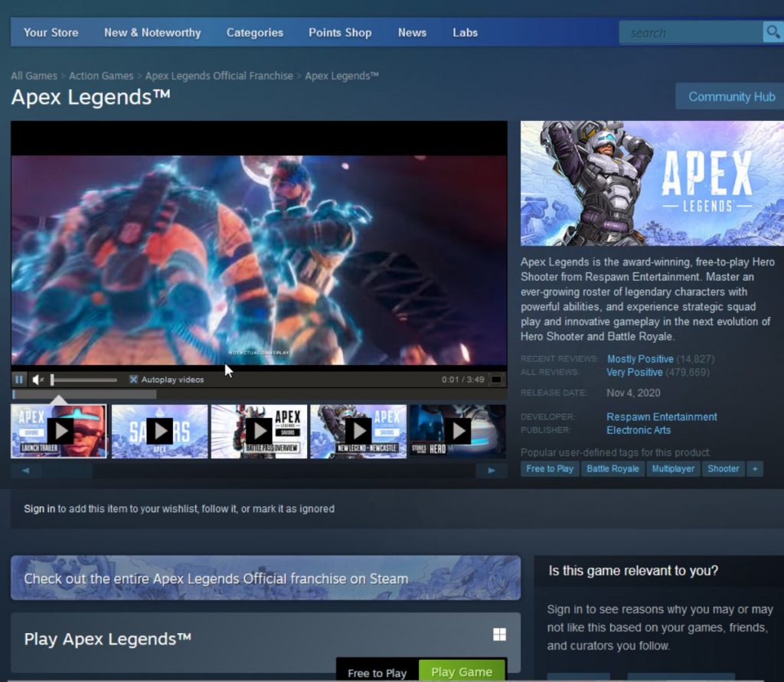Click the search magnifier icon
This screenshot has height=682, width=784.
click(x=773, y=32)
